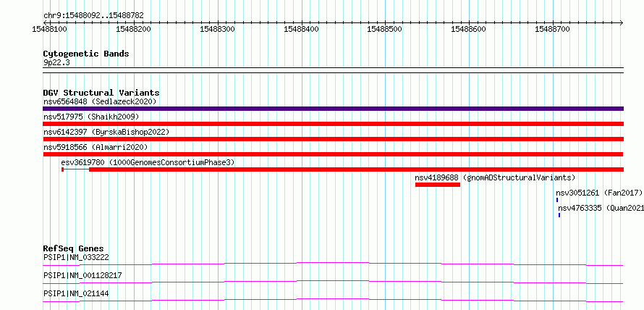
Task: Click ruler position 15488400
Action: [x=302, y=29]
